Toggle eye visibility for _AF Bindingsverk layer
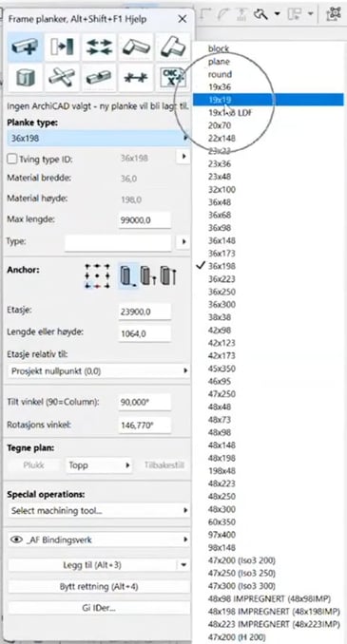 click(16, 540)
